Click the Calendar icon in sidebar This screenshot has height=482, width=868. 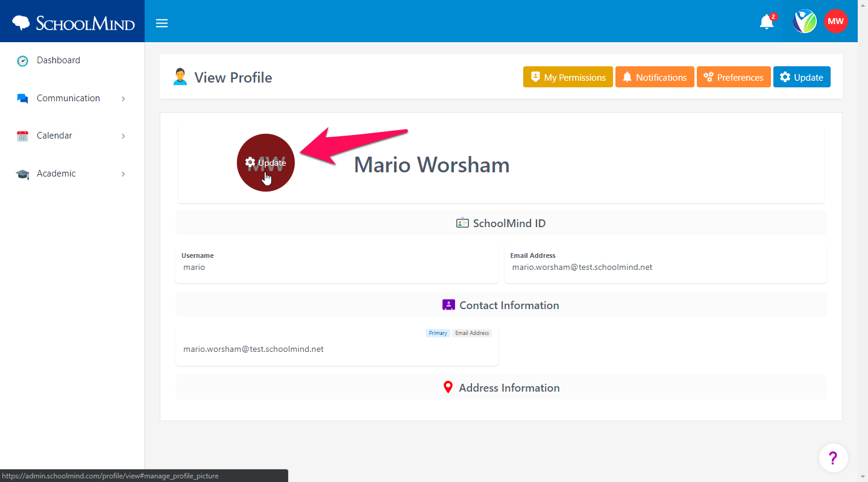pyautogui.click(x=22, y=136)
